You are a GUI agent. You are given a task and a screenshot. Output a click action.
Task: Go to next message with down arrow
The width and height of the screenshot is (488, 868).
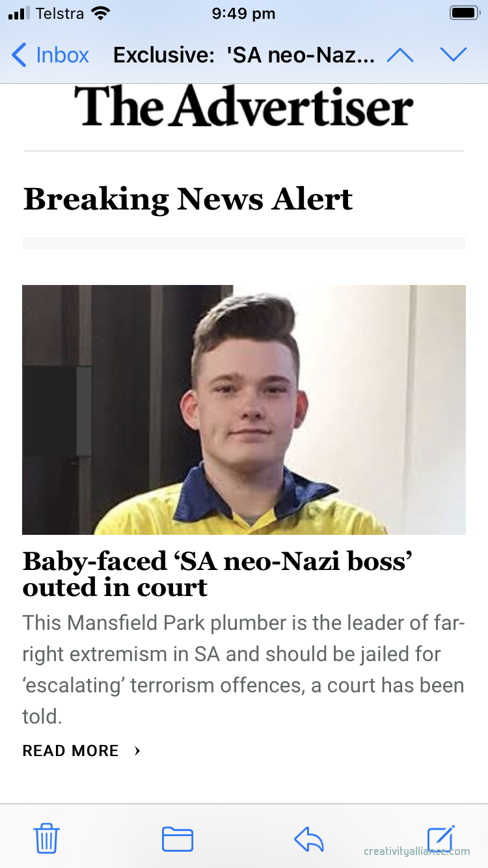pyautogui.click(x=454, y=55)
